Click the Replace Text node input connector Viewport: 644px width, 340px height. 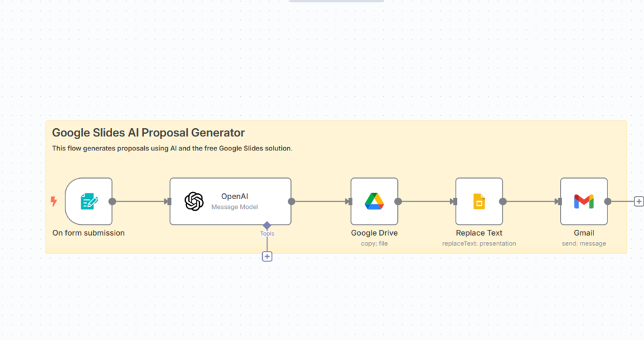[454, 201]
